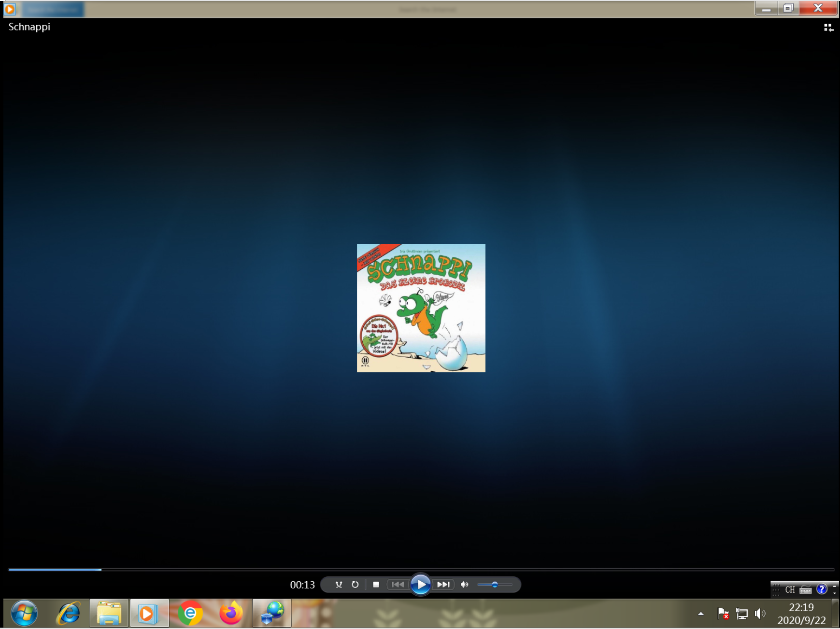840x629 pixels.
Task: Skip to the next track
Action: coord(443,585)
